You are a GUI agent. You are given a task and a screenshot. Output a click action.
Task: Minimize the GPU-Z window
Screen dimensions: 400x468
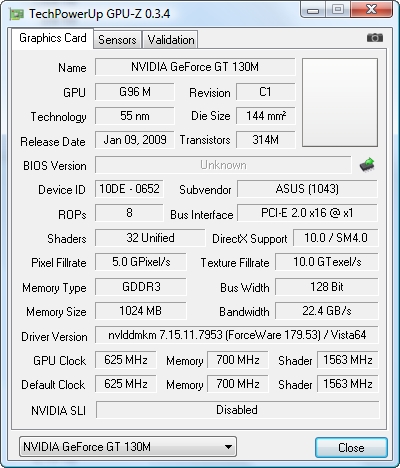(312, 10)
